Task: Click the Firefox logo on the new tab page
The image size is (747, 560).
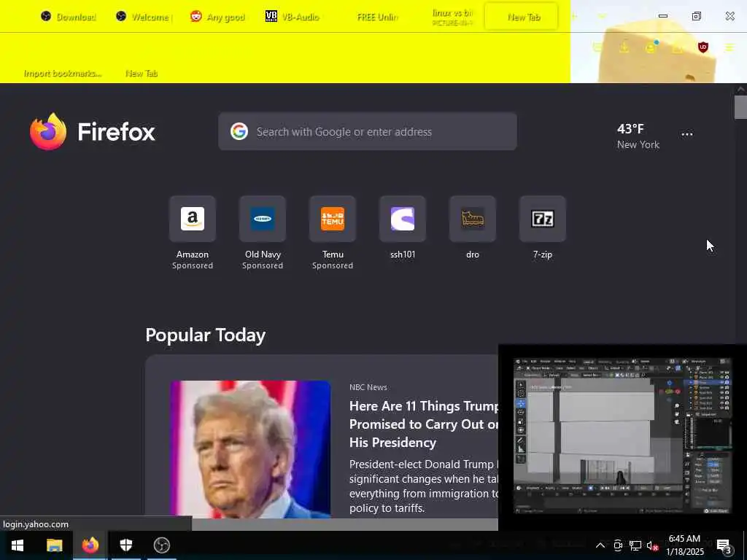Action: click(x=93, y=131)
